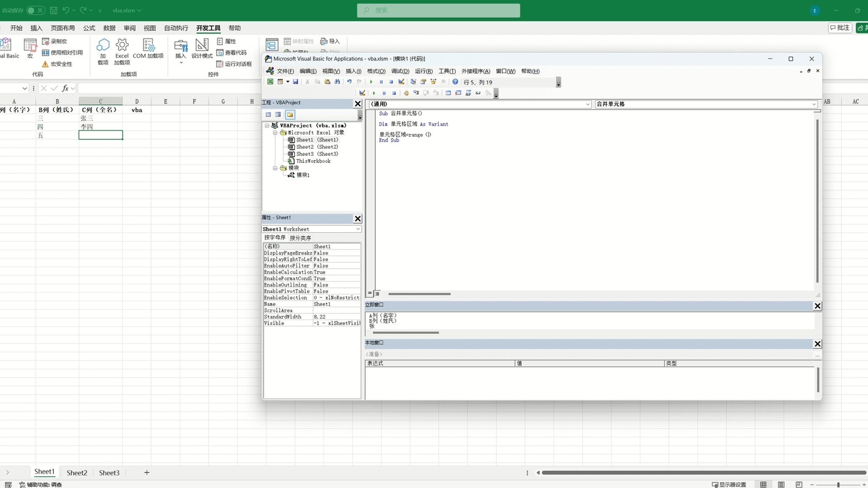
Task: Open Project Explorer icon in toolbar
Action: click(413, 82)
